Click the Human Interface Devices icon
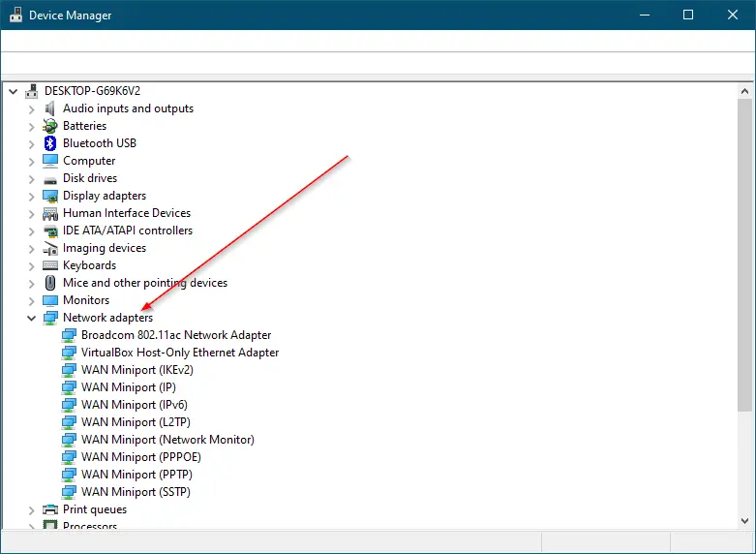This screenshot has height=554, width=756. point(50,213)
